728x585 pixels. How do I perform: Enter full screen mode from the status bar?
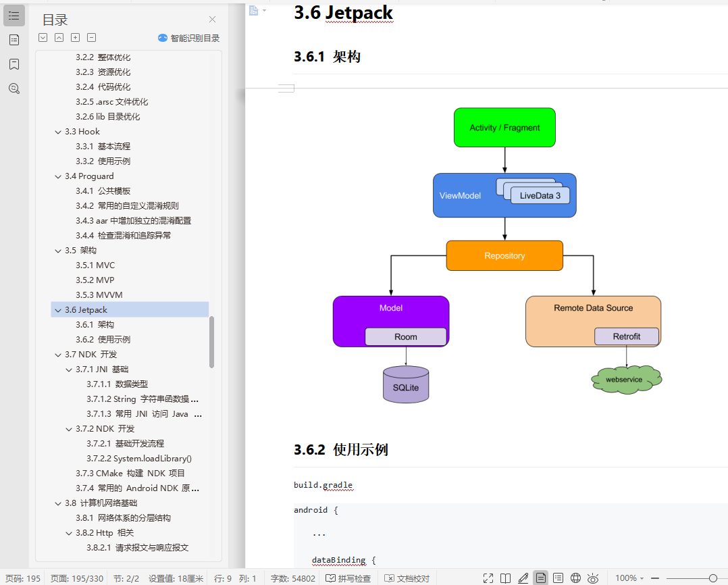click(488, 578)
